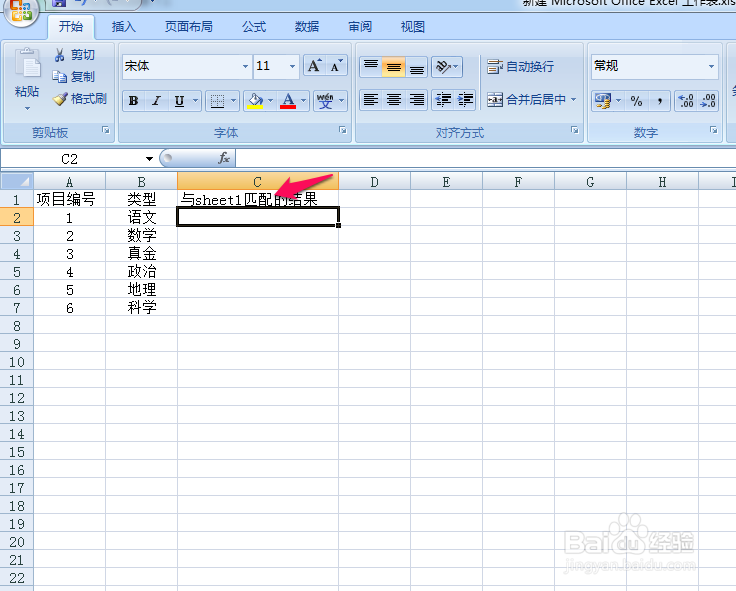Screen dimensions: 736x591
Task: Align text right
Action: [x=416, y=100]
